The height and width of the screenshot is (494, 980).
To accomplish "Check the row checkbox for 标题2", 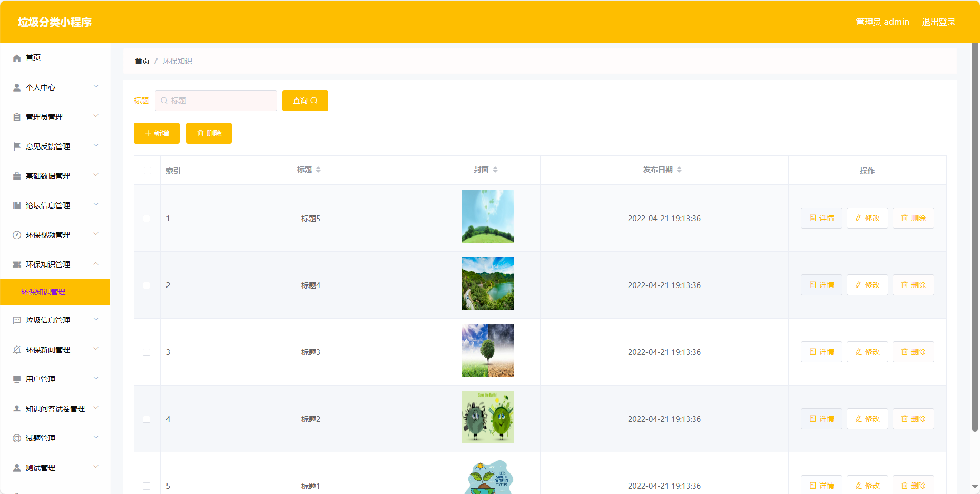I will (x=146, y=419).
